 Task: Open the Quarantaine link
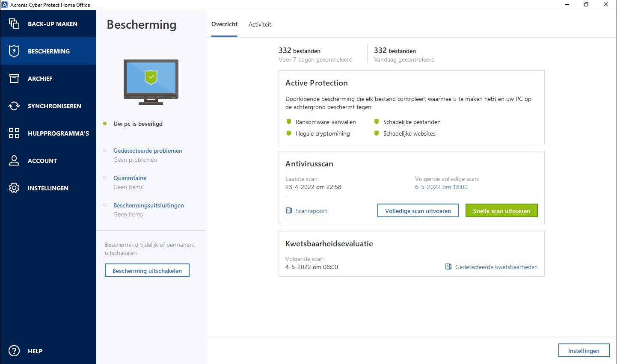pos(130,178)
